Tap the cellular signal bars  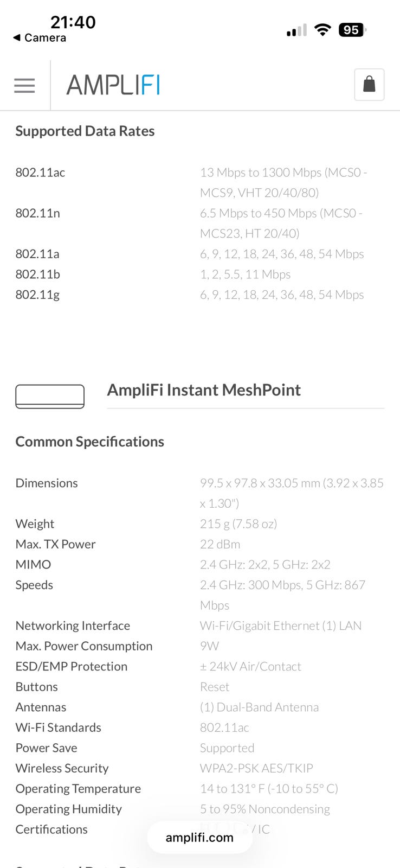click(296, 31)
